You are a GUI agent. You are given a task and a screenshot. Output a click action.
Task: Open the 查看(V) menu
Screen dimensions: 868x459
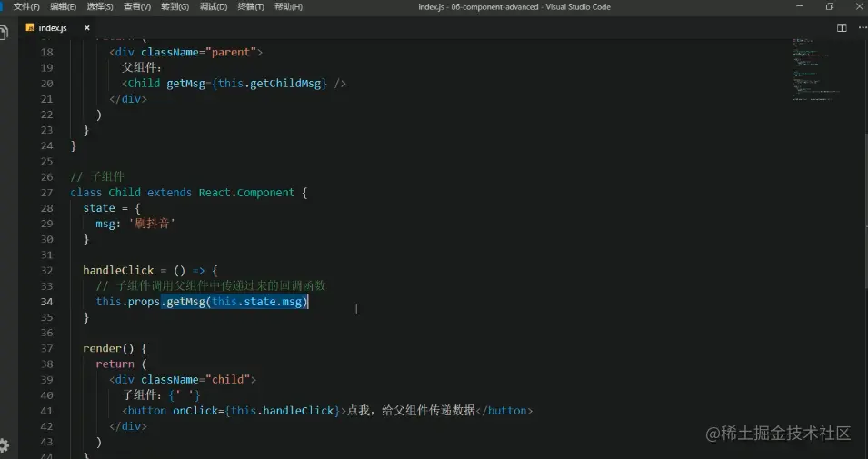click(x=136, y=6)
